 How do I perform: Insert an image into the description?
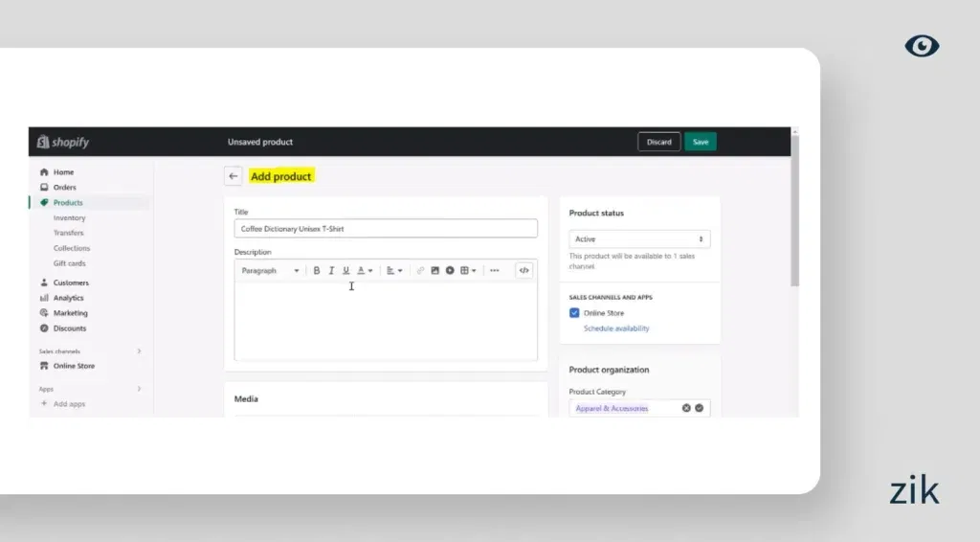[434, 271]
